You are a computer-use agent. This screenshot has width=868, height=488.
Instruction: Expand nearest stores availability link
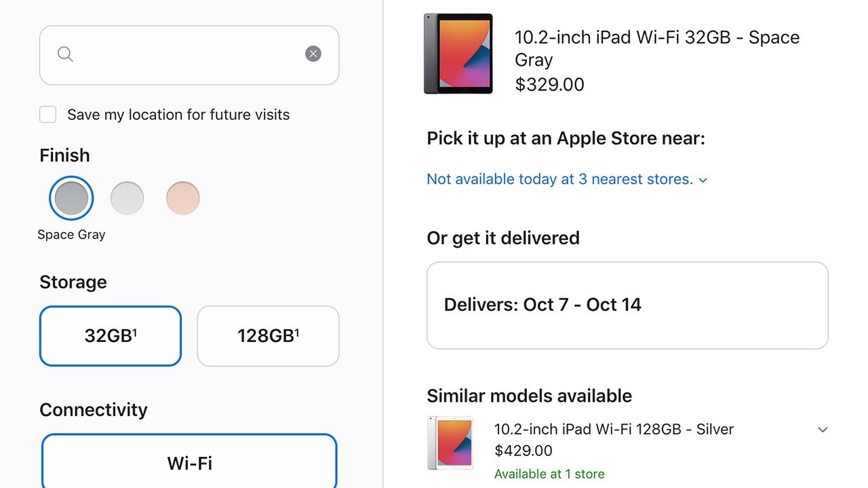[559, 179]
